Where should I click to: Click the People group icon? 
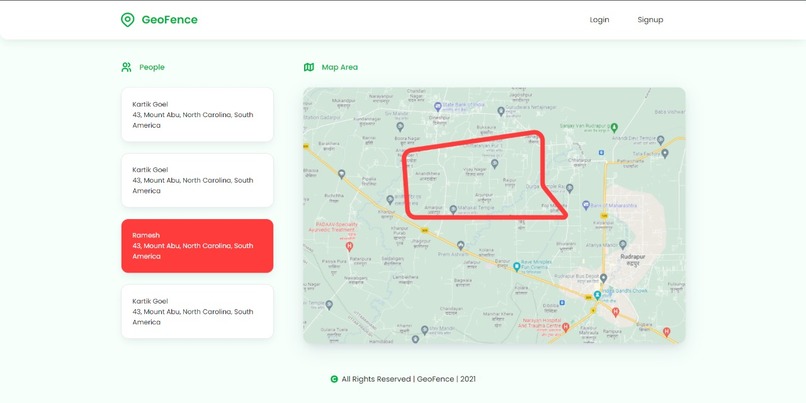point(126,67)
